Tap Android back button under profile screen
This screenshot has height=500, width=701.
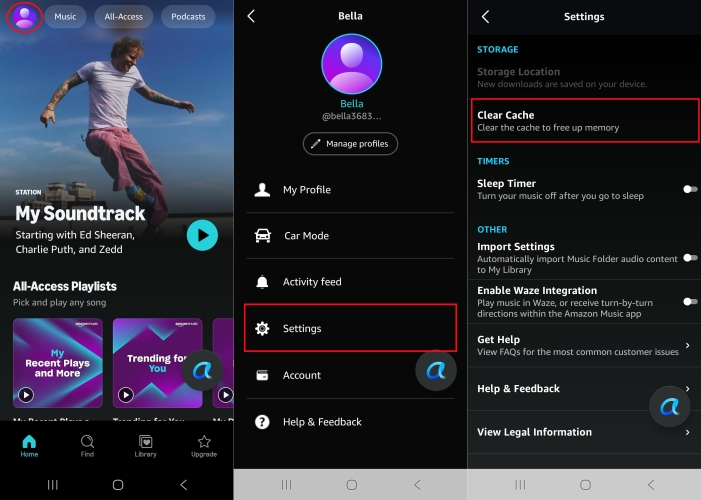pos(417,485)
